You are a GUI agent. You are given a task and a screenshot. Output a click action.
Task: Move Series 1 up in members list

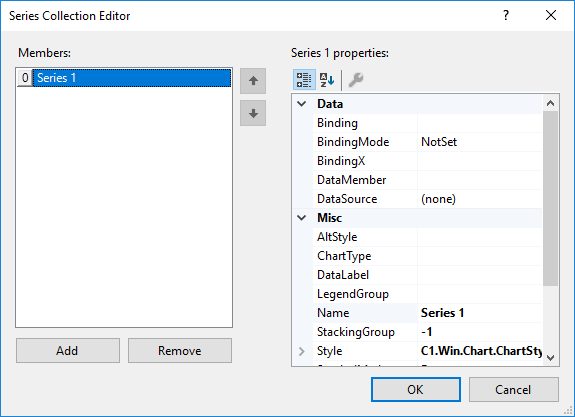pyautogui.click(x=253, y=81)
